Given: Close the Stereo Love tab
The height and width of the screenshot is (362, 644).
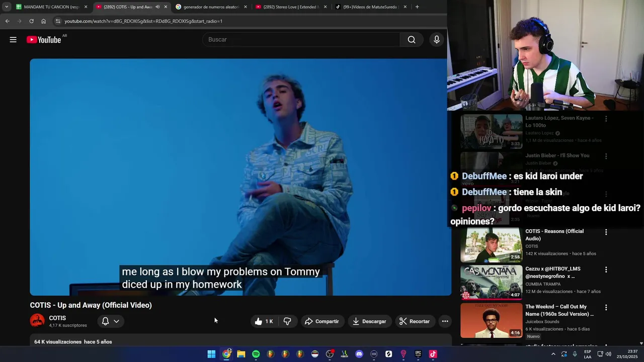Looking at the screenshot, I should [x=325, y=7].
